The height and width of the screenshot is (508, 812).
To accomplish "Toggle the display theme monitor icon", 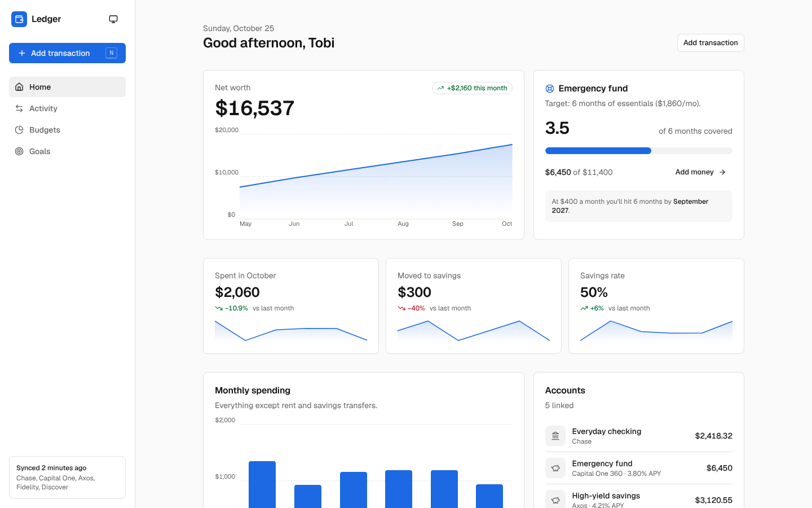I will click(x=113, y=19).
